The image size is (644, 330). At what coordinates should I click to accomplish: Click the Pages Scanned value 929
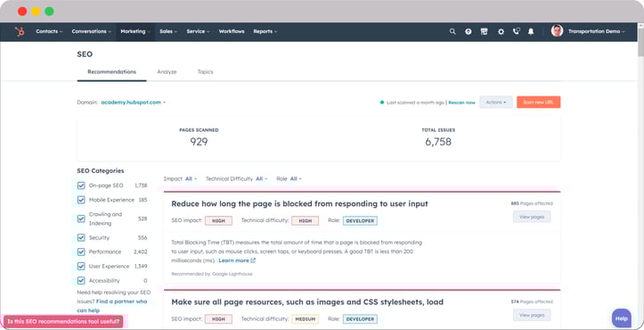click(x=199, y=142)
